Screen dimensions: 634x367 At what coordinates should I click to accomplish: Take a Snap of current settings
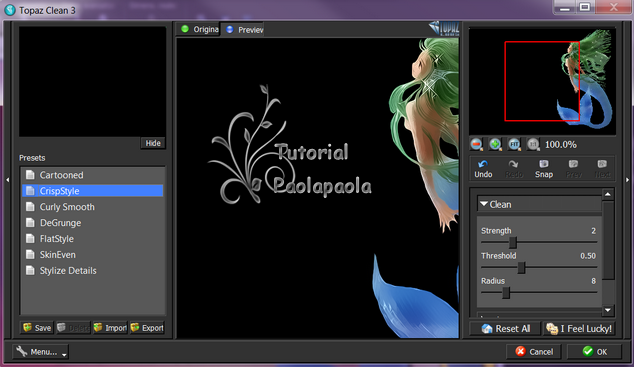(544, 169)
